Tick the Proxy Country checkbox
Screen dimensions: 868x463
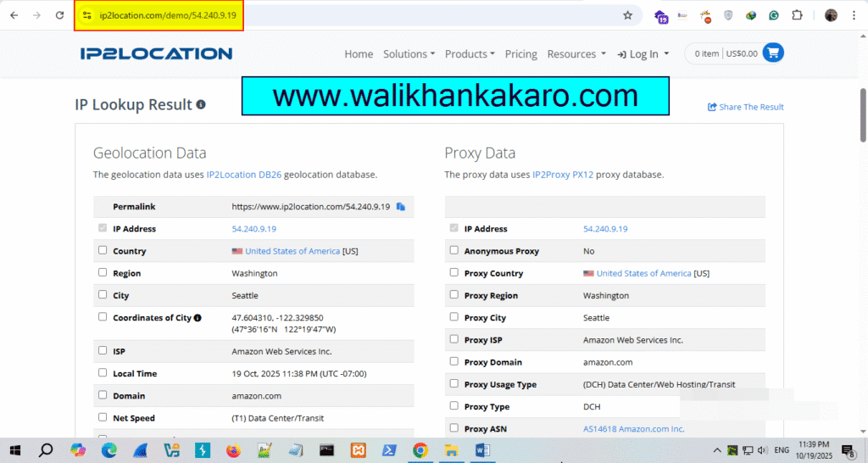pos(454,272)
